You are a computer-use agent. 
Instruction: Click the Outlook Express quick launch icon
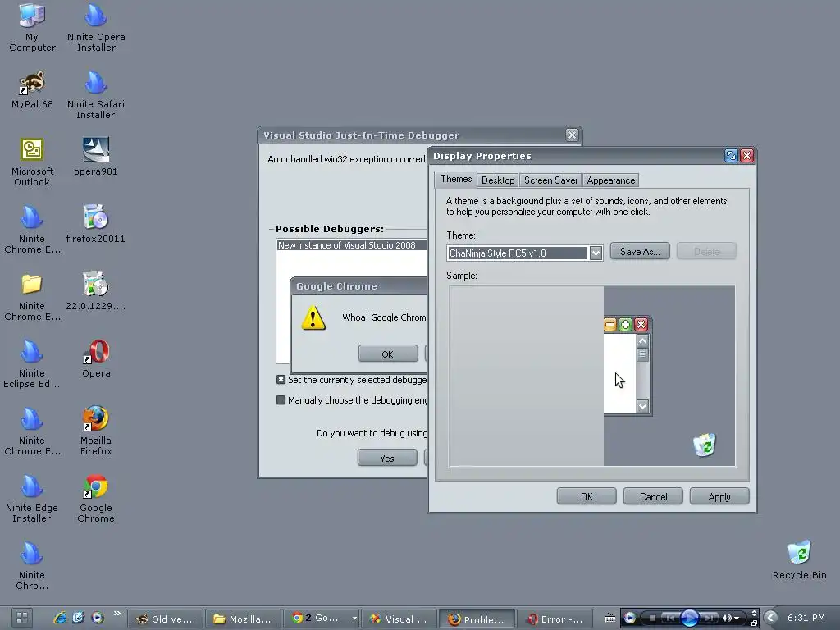point(78,618)
